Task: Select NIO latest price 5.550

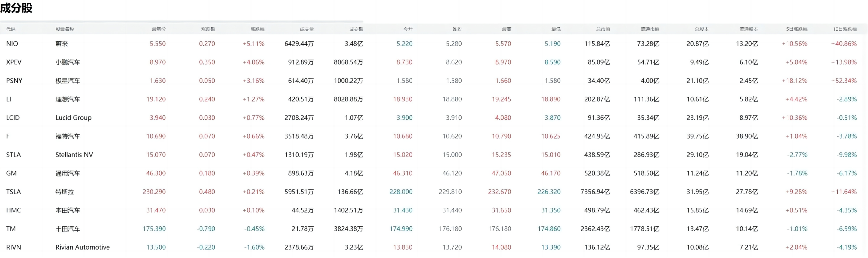Action: (158, 44)
